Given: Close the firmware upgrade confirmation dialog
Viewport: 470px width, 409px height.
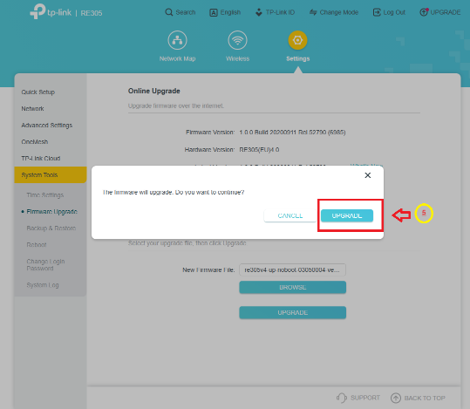Looking at the screenshot, I should (x=368, y=175).
